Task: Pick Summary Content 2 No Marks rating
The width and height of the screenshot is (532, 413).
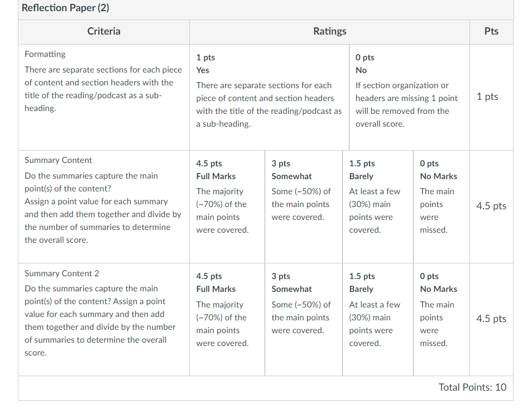Action: 442,319
